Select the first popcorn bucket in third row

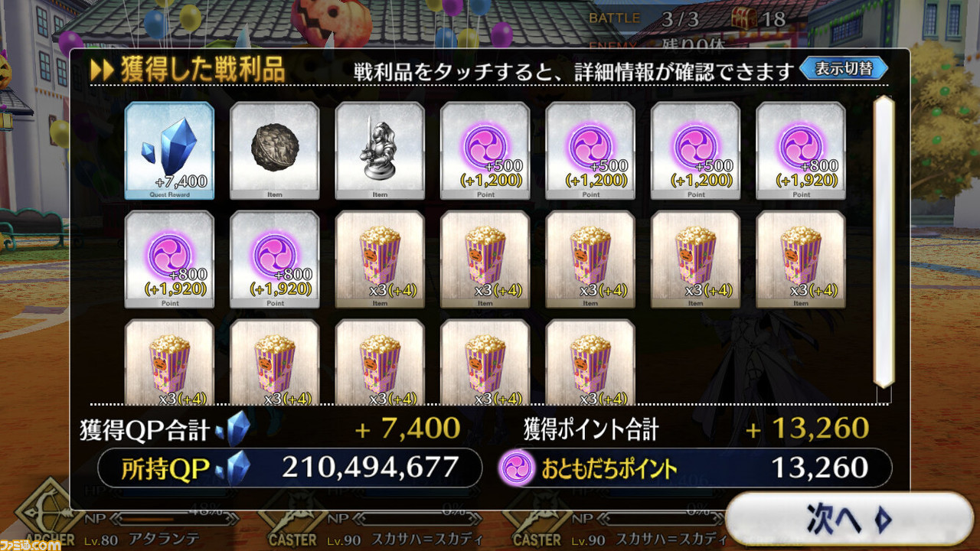click(x=169, y=362)
